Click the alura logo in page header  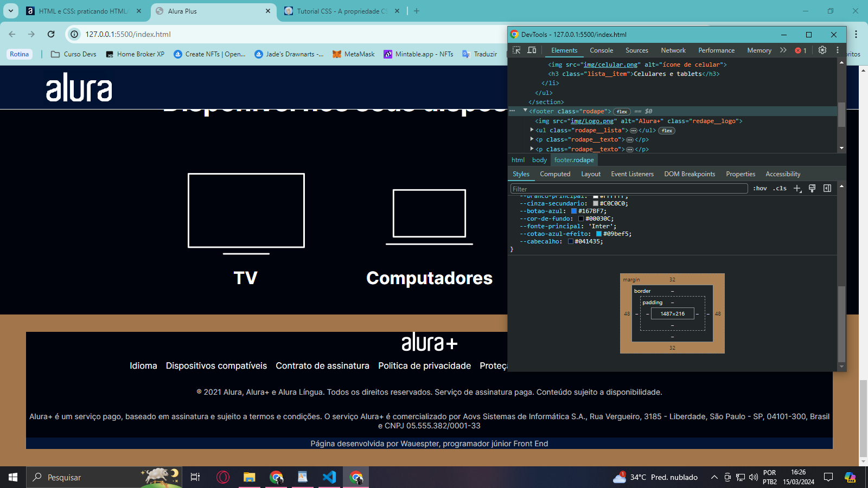[x=79, y=88]
